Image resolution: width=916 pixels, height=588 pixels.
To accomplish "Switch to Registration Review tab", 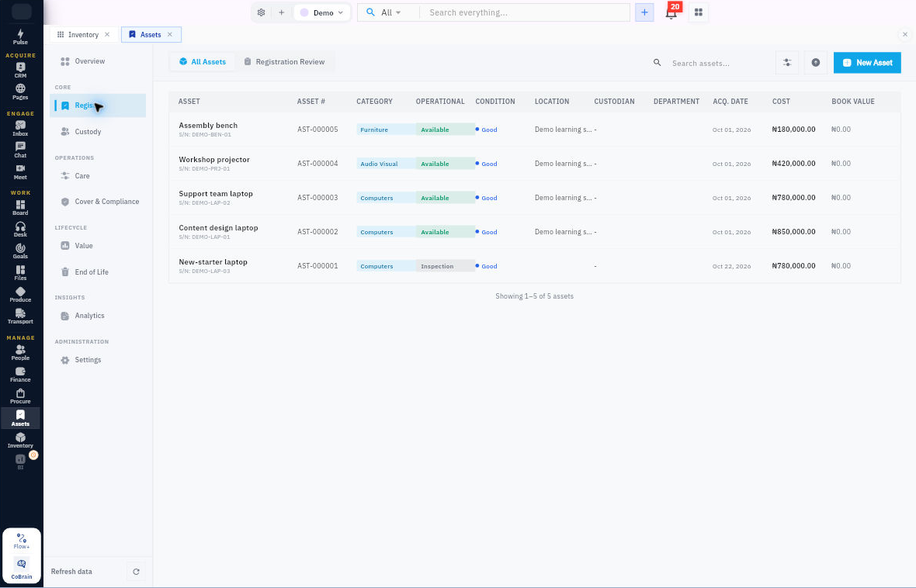I will point(284,62).
